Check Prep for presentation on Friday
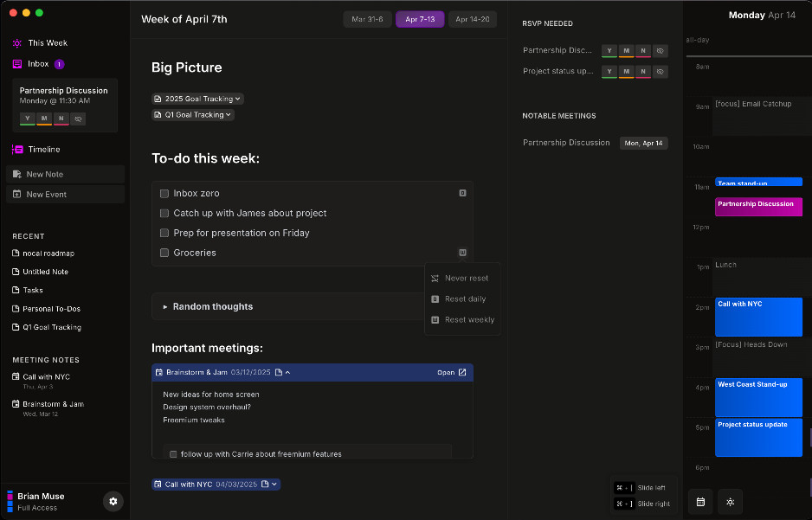812x520 pixels. tap(164, 233)
